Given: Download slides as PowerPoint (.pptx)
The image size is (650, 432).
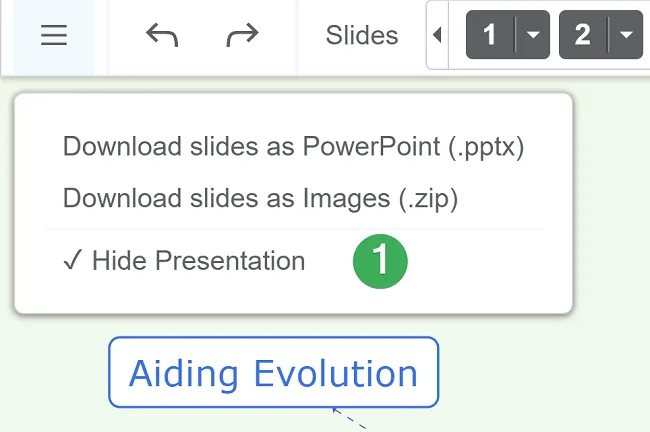Looking at the screenshot, I should (293, 146).
